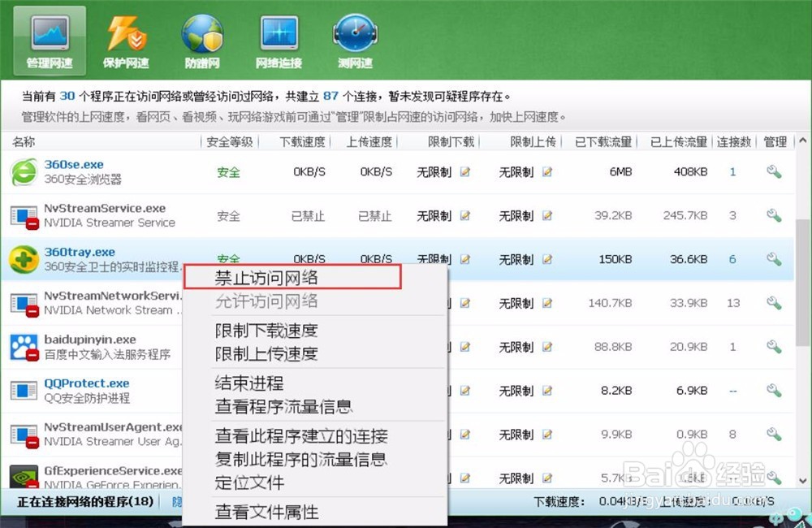Screen dimensions: 812x528
Task: Sort by 已下载流量 column header
Action: click(x=603, y=141)
